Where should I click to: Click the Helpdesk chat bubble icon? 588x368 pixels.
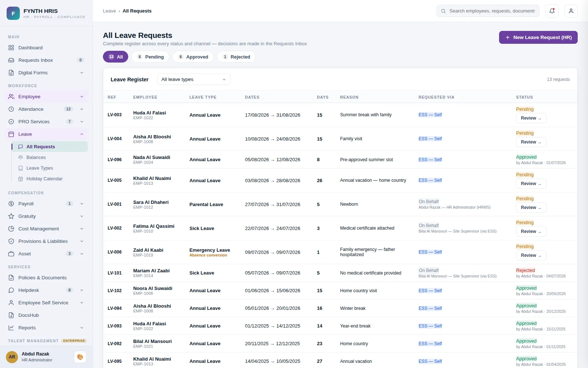tap(11, 290)
